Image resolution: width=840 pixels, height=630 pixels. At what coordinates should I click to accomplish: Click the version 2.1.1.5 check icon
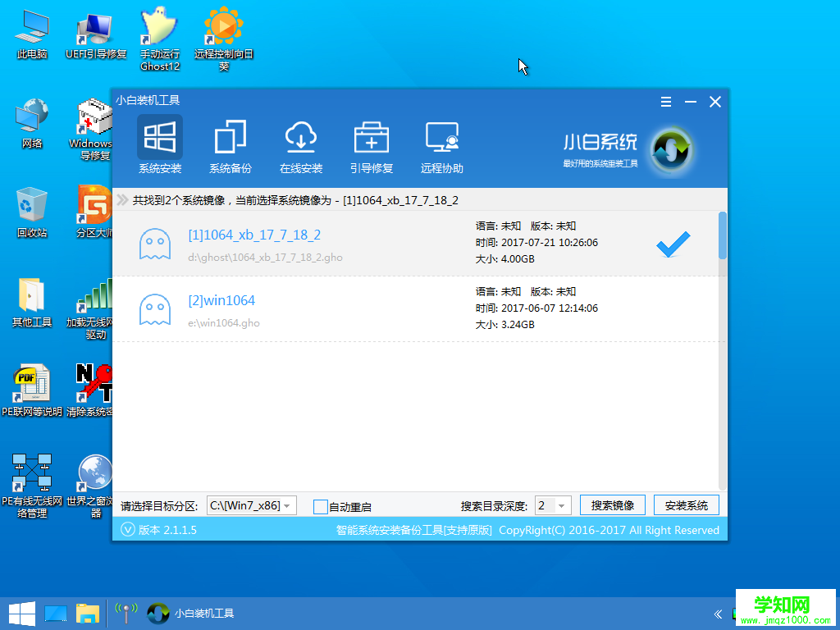[x=127, y=530]
